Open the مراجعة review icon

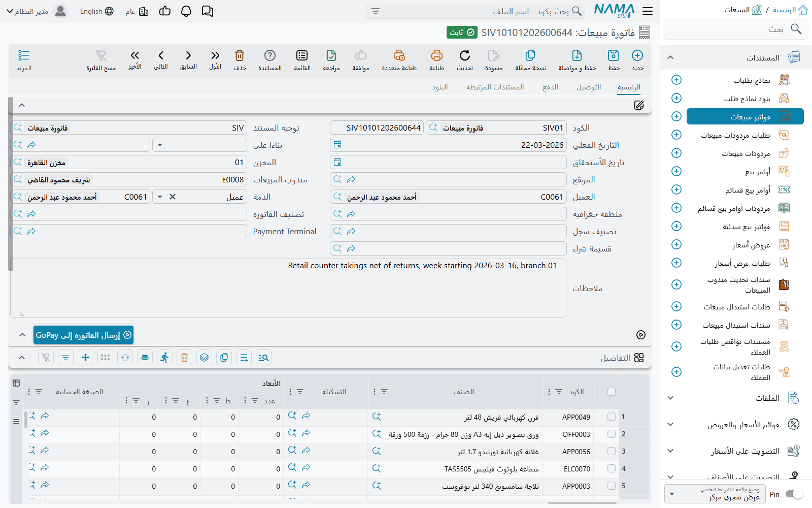pyautogui.click(x=331, y=55)
